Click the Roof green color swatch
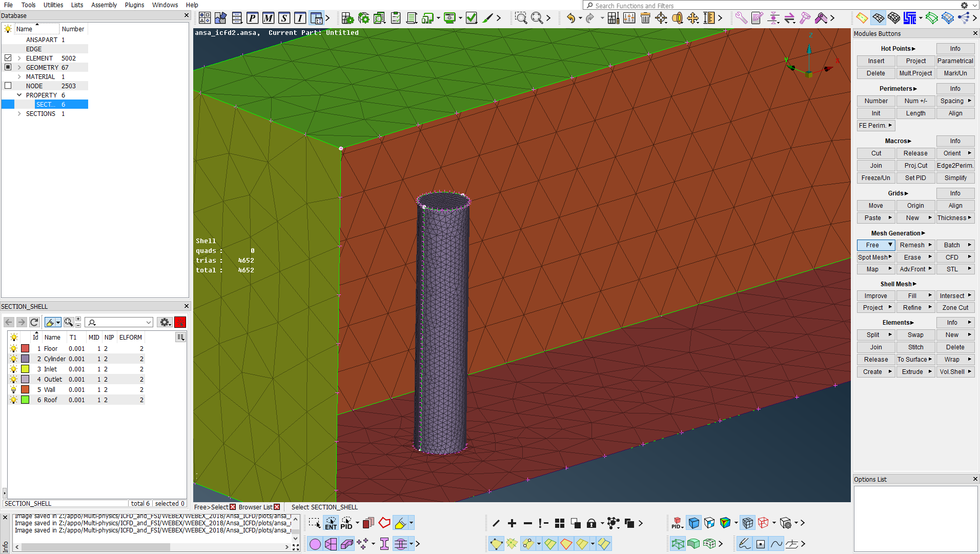Image resolution: width=980 pixels, height=554 pixels. click(25, 400)
